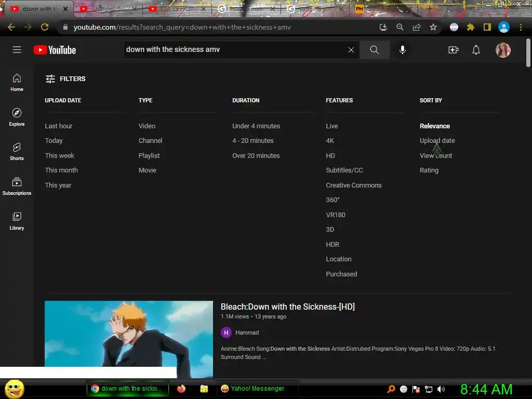Start voice search with the microphone icon

[403, 50]
